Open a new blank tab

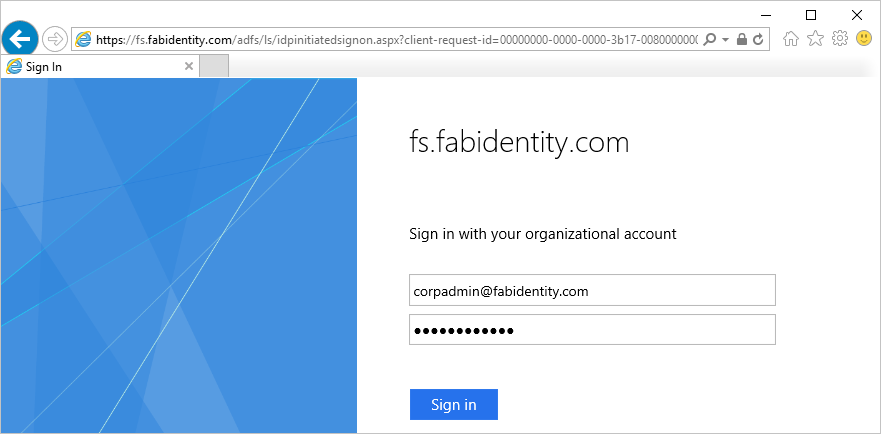214,66
